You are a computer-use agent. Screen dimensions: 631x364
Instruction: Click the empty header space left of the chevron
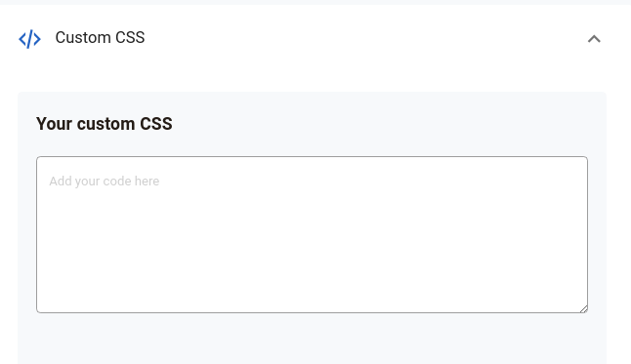coord(362,39)
